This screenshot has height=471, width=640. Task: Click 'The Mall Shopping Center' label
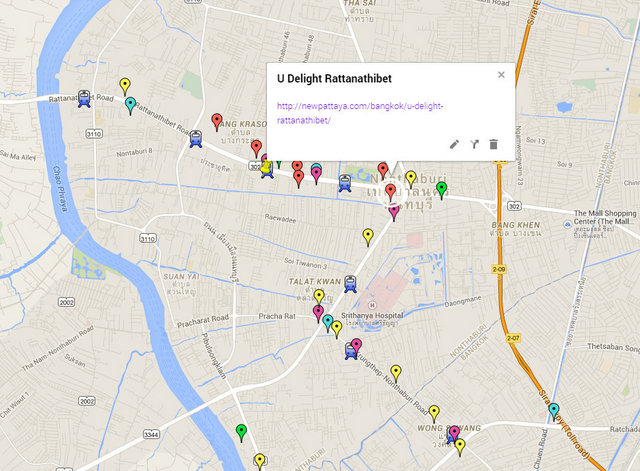605,217
